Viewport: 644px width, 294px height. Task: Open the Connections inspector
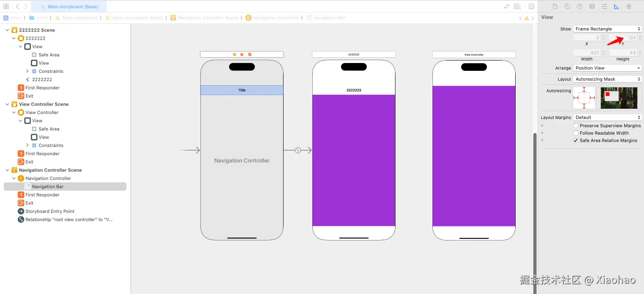pos(629,7)
